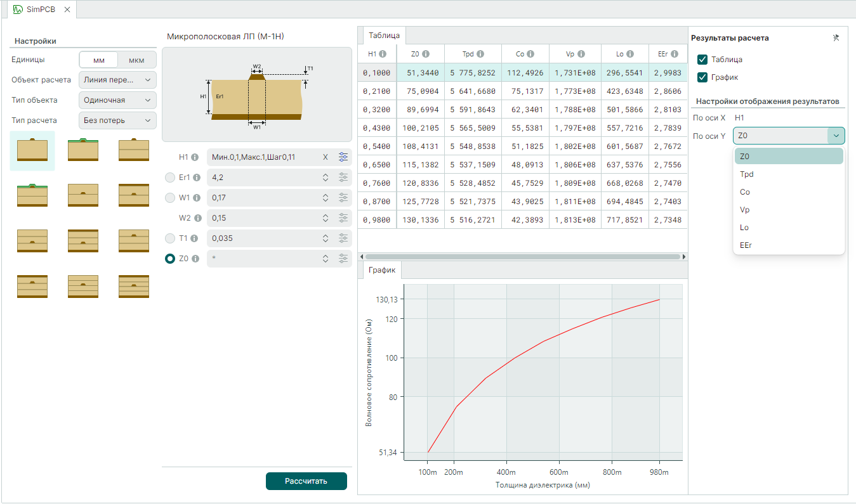Viewport: 856px width, 504px height.
Task: Select coated microstrip structure with green mask
Action: (x=83, y=150)
